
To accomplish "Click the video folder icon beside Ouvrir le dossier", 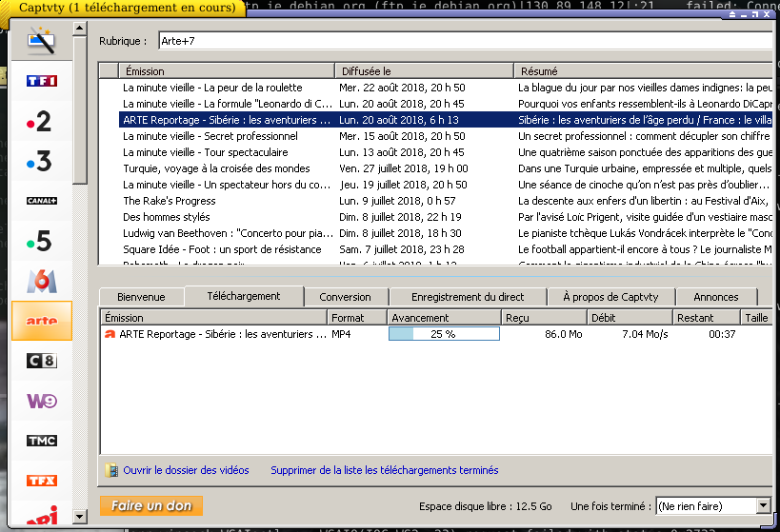I will point(111,470).
